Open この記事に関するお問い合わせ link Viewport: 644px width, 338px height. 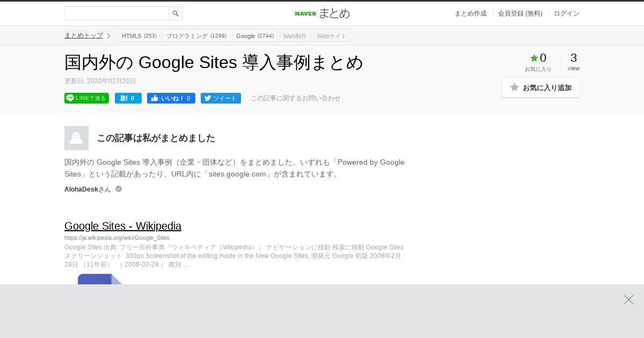point(296,98)
